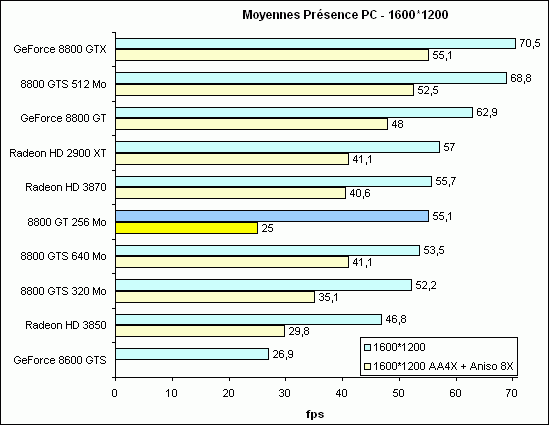The image size is (549, 425).
Task: Click the 53,5 data value label
Action: (x=434, y=250)
